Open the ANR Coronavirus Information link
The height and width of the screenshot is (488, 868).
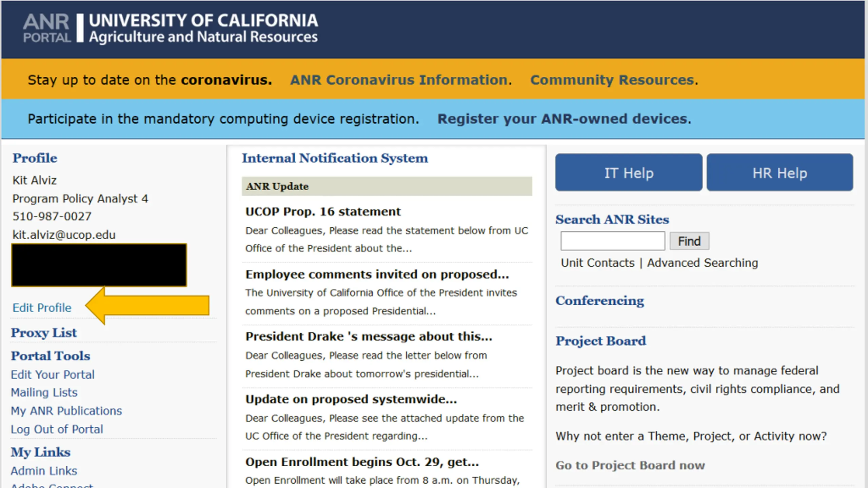(401, 80)
